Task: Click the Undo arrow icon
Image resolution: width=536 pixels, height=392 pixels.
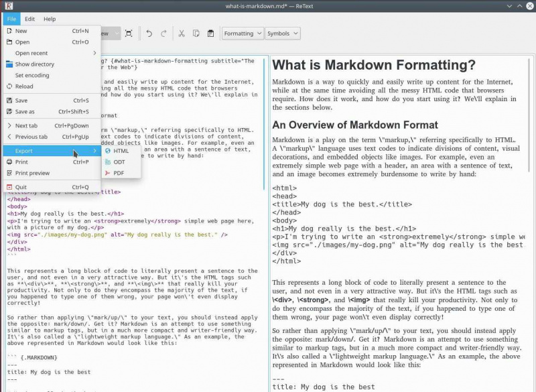Action: pyautogui.click(x=149, y=33)
